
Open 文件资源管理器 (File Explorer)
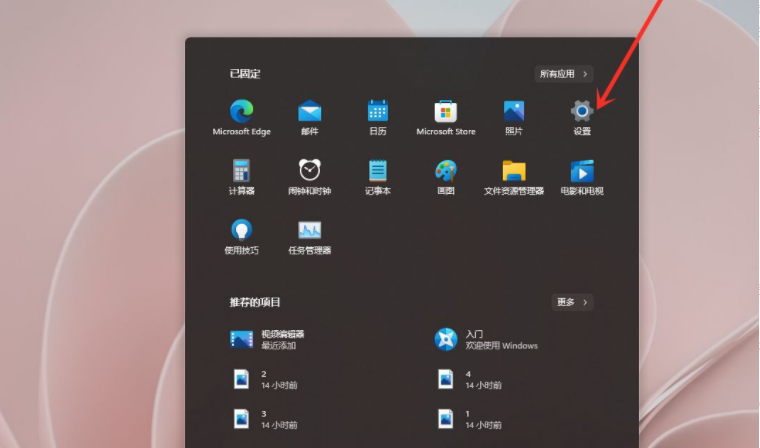514,170
